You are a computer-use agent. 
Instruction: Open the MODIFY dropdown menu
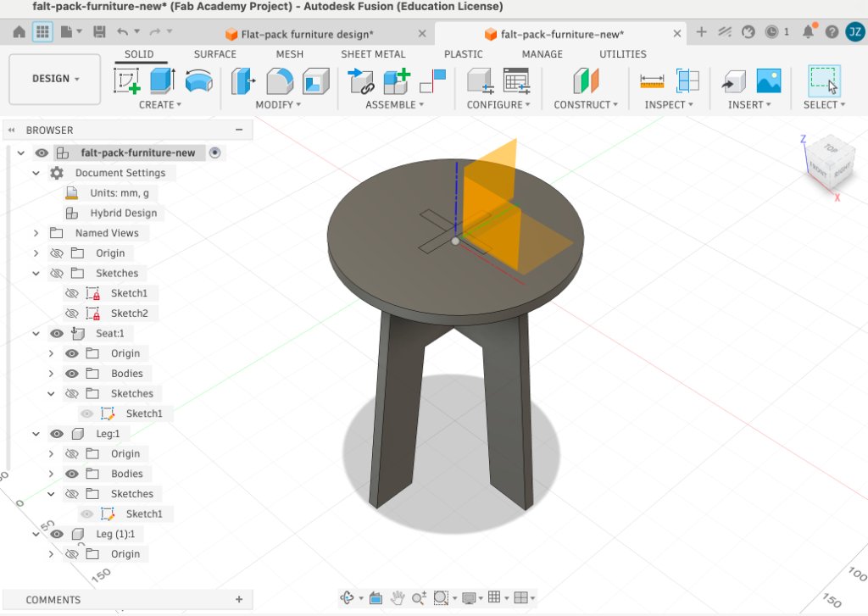click(278, 104)
